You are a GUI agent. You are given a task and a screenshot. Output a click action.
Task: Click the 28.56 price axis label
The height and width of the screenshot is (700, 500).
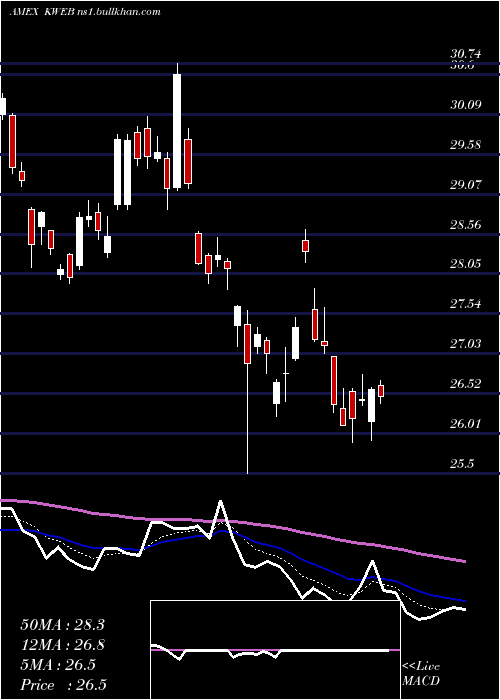[466, 224]
